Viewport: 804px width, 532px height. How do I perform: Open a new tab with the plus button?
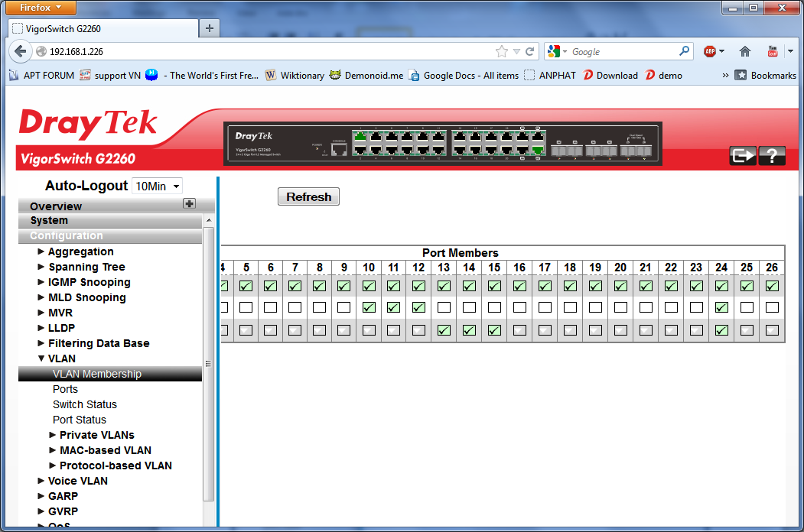coord(209,28)
